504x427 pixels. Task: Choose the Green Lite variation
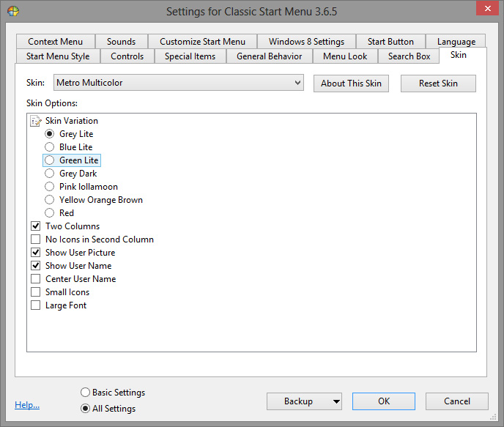coord(49,160)
